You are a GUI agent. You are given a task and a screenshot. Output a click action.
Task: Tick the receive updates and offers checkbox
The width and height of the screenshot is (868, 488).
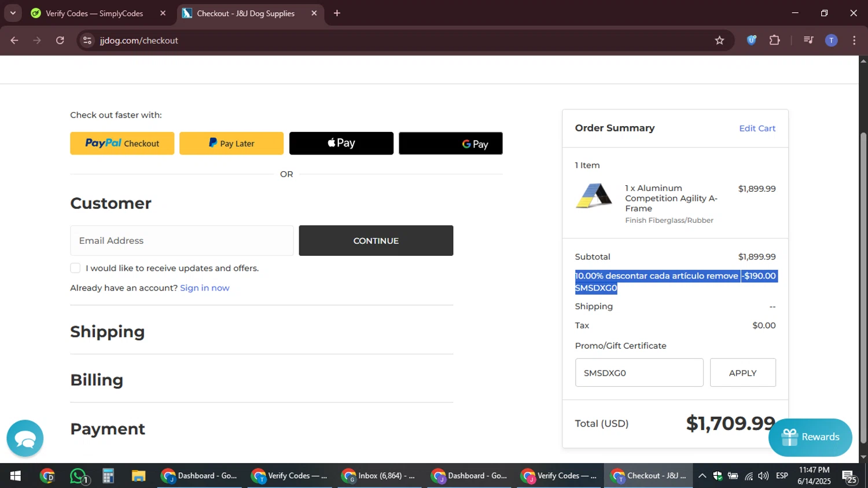point(75,268)
